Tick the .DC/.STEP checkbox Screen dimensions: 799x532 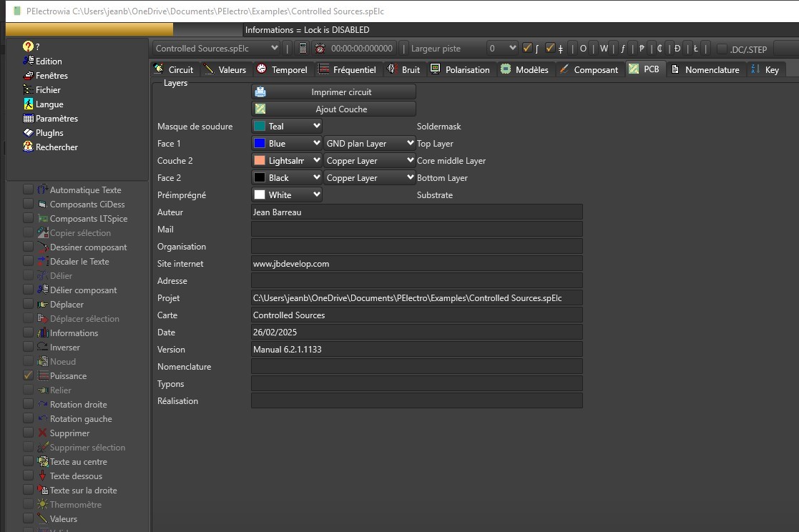tap(722, 49)
